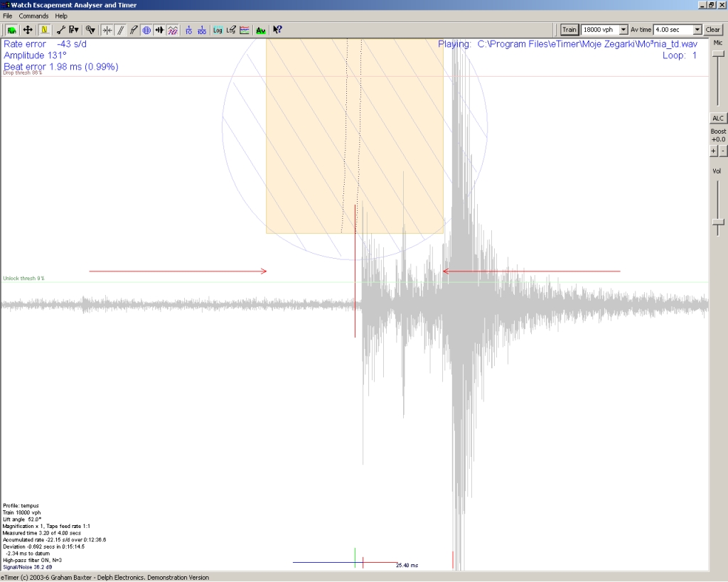Click the green Av averaging icon

coord(261,30)
